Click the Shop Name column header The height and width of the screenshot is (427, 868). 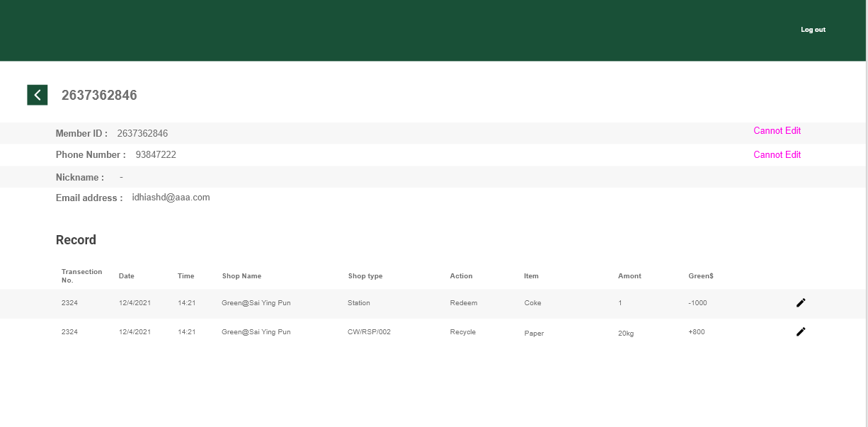[241, 276]
